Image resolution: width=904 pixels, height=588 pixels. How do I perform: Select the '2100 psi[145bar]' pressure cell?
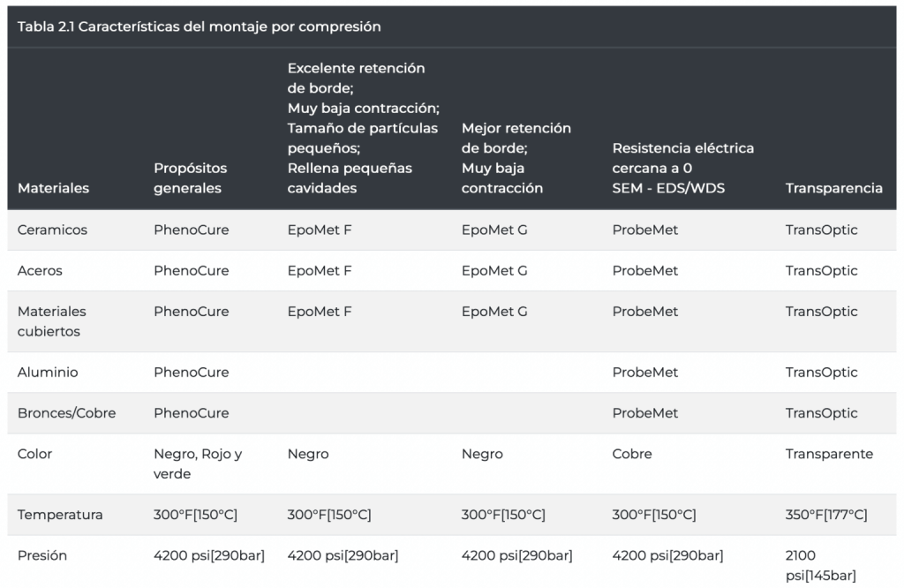820,565
